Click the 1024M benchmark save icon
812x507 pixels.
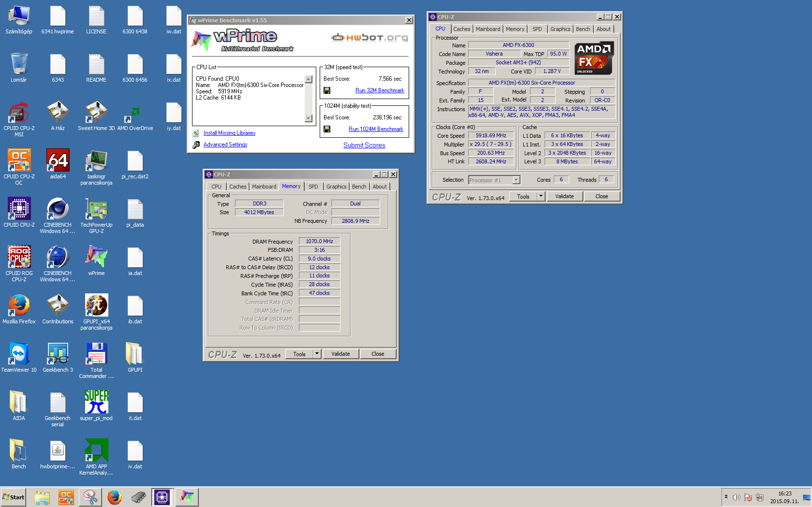click(327, 129)
